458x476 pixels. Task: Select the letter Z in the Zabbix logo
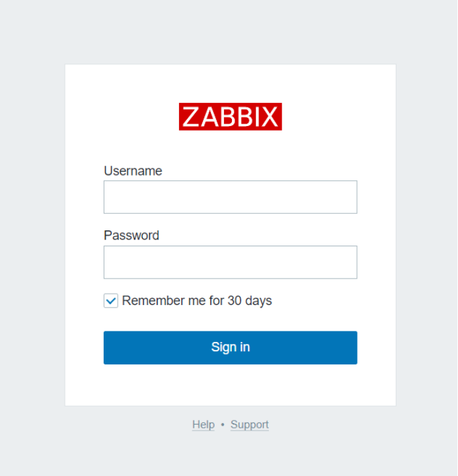click(190, 117)
